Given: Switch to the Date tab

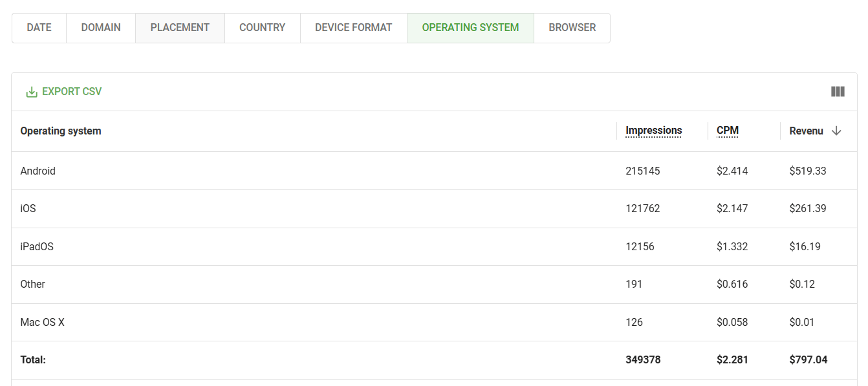Looking at the screenshot, I should point(39,28).
